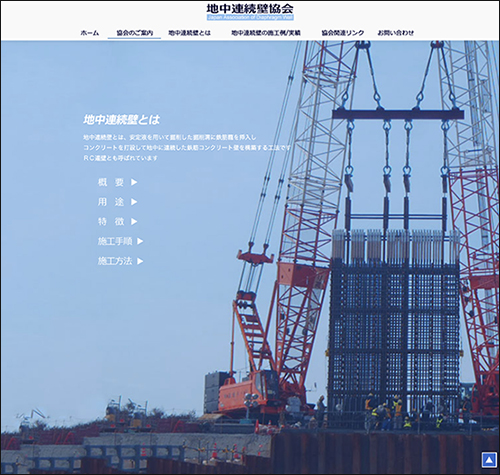500x475 pixels.
Task: Open the 特徴 section link
Action: [x=111, y=221]
